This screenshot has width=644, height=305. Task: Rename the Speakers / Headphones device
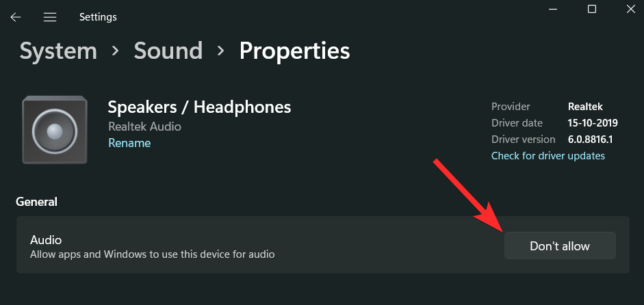pos(129,143)
